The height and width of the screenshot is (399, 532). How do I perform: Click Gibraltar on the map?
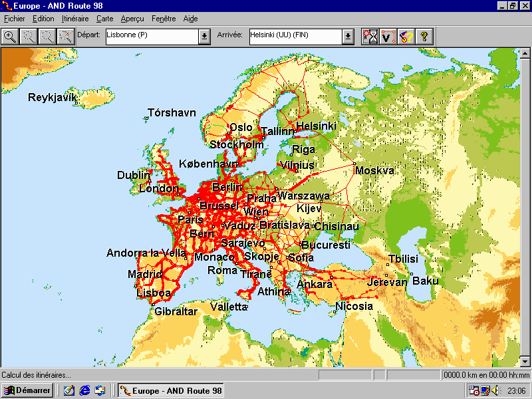(x=176, y=311)
